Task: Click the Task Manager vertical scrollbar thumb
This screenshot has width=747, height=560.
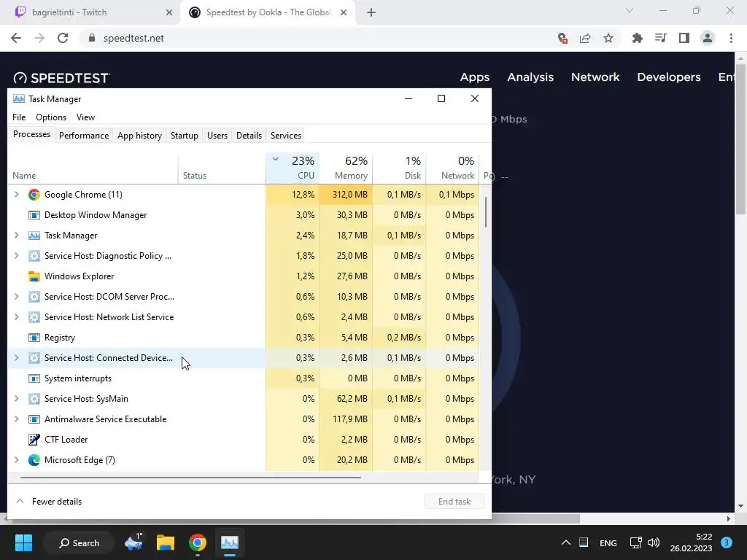Action: (x=485, y=212)
